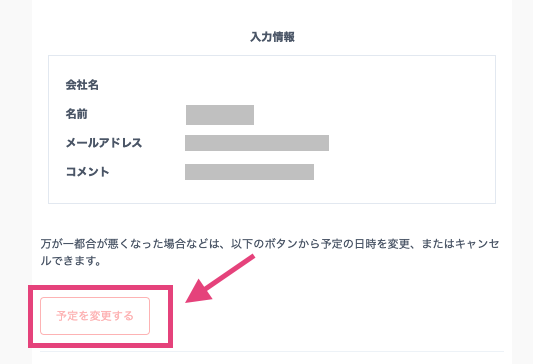Click the 予定を変更する button
This screenshot has height=364, width=533.
coord(95,316)
